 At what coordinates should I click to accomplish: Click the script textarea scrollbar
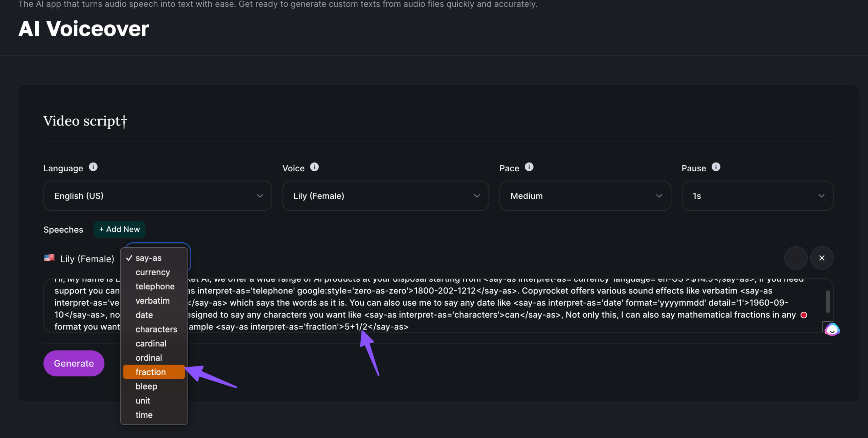(x=827, y=301)
